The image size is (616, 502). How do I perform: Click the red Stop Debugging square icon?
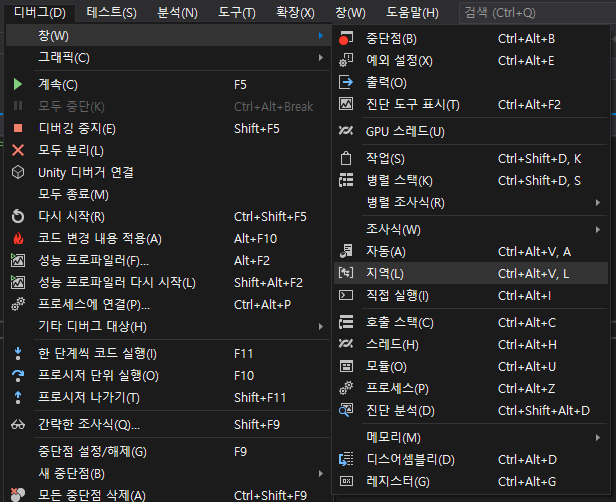pyautogui.click(x=18, y=128)
